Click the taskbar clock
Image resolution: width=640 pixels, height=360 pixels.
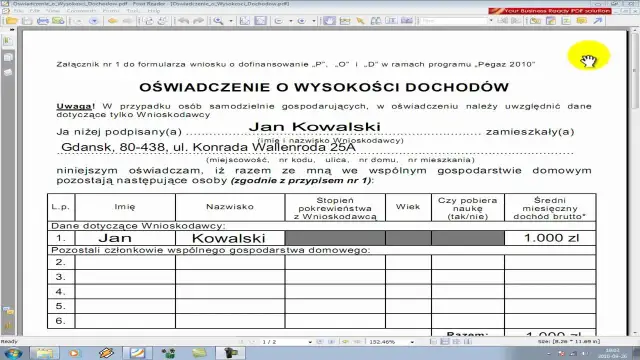[612, 353]
